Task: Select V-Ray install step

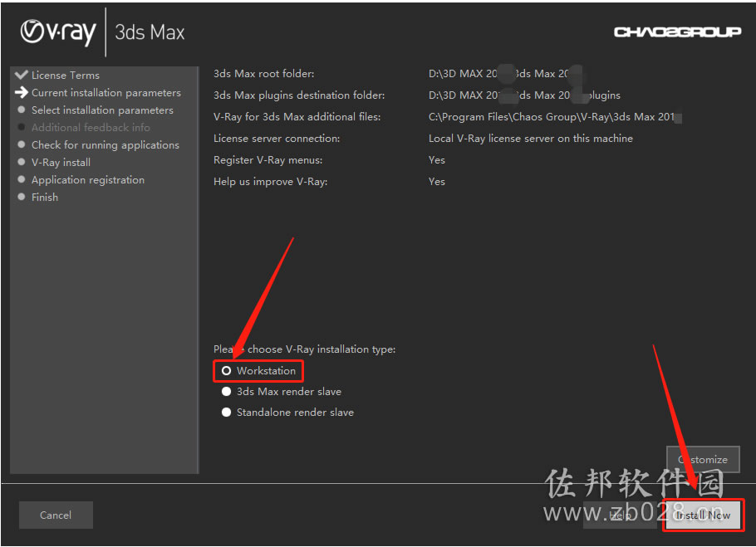Action: 61,162
